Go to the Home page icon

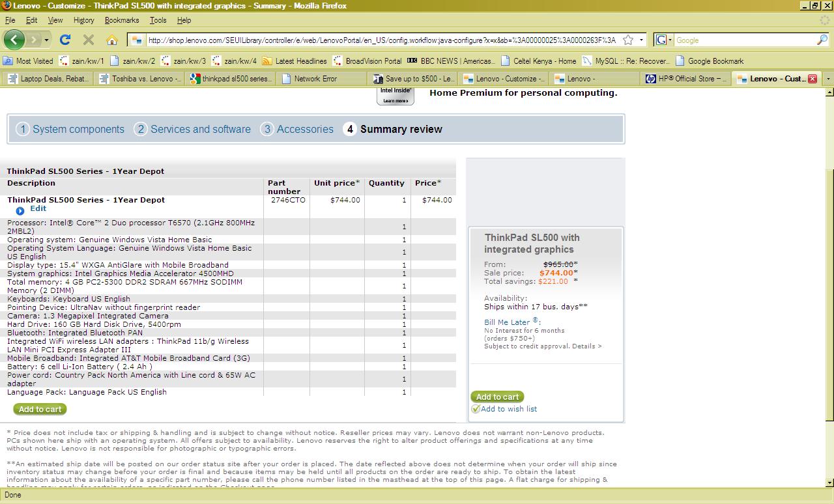112,40
